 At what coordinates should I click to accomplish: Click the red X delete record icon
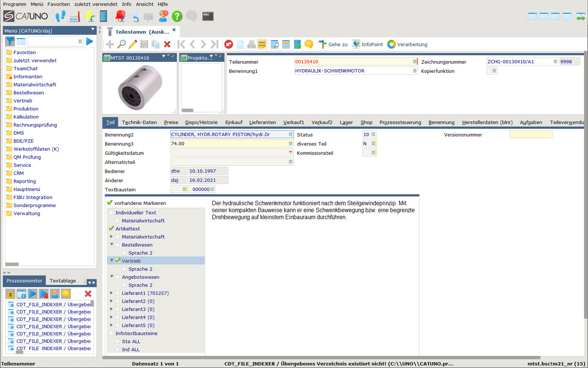(x=167, y=44)
